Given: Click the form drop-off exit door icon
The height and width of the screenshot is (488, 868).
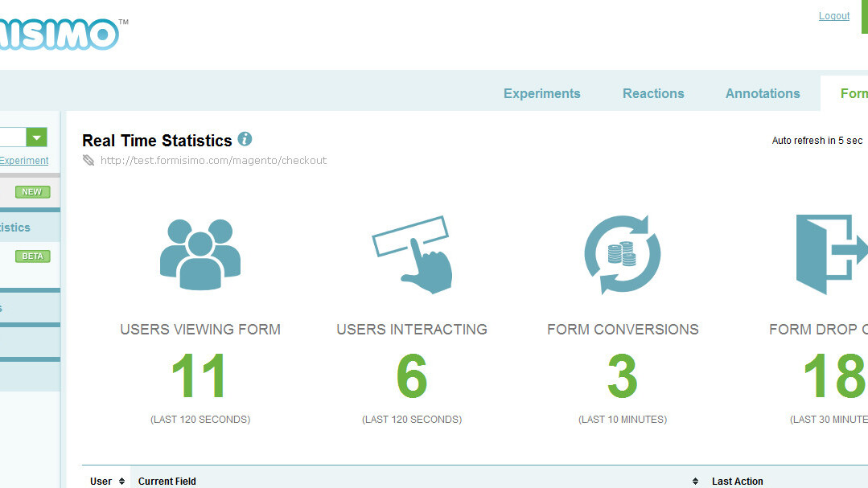Looking at the screenshot, I should pos(830,253).
